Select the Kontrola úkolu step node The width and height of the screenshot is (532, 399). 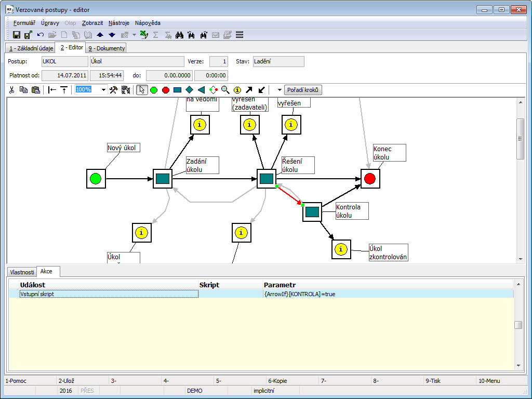coord(312,211)
